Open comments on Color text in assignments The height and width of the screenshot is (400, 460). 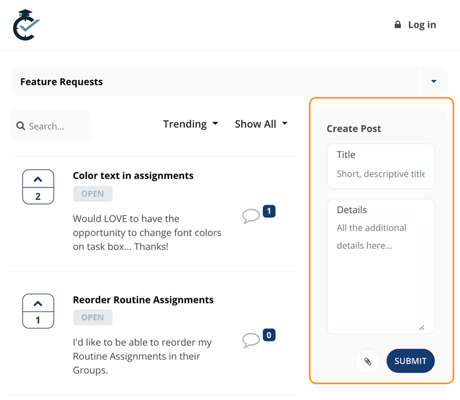251,216
